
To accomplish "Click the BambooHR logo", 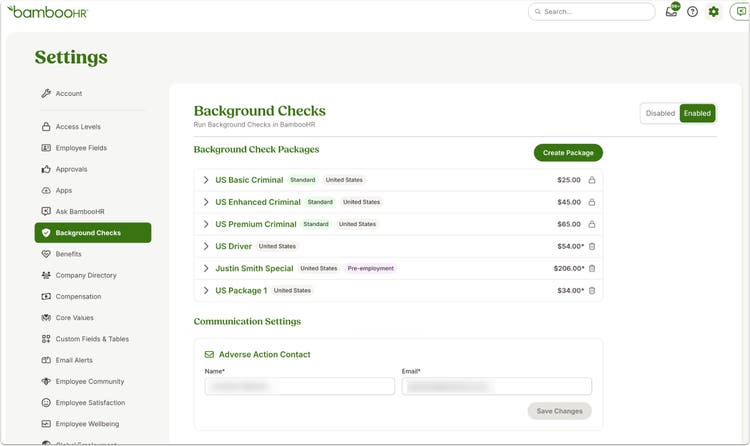I will pos(47,12).
